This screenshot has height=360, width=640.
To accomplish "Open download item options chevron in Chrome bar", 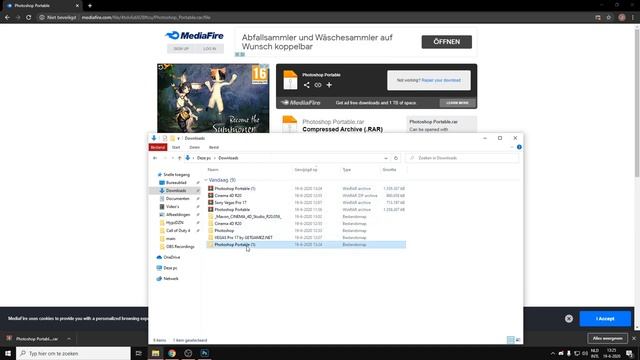I will (69, 338).
